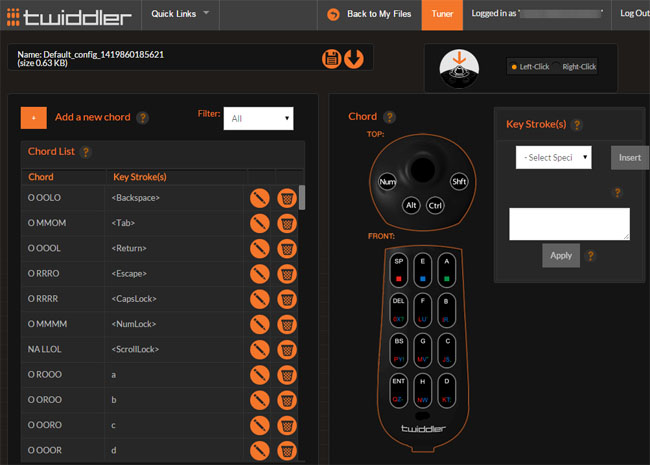Click the Back to My Files arrow icon
This screenshot has width=650, height=465.
(333, 15)
